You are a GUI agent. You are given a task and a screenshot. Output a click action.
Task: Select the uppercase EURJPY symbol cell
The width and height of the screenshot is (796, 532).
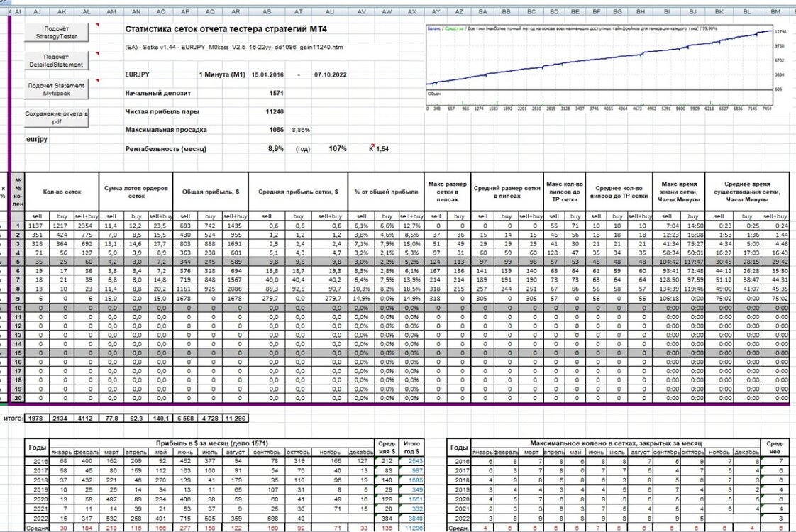click(138, 74)
